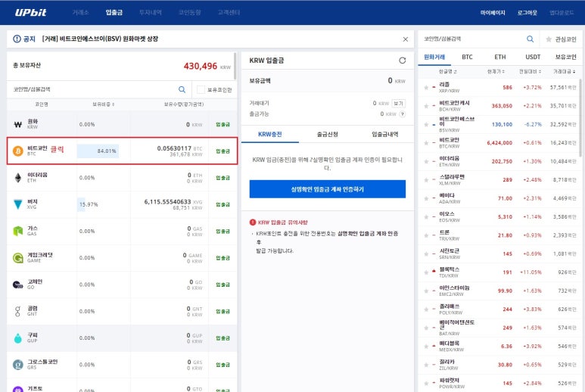Sort market list by 전일대비
This screenshot has height=392, width=585.
click(x=530, y=71)
